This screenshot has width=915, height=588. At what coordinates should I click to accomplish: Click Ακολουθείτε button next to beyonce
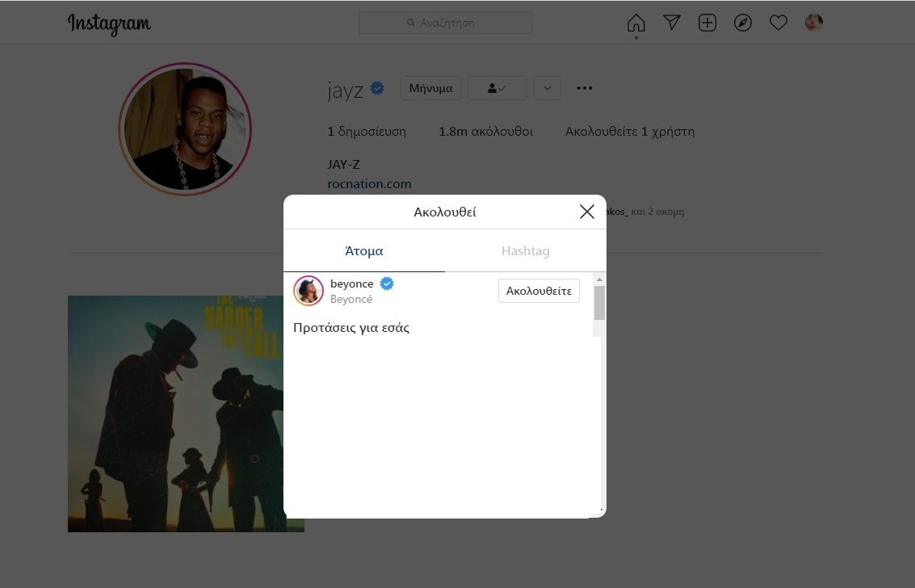[x=539, y=291]
